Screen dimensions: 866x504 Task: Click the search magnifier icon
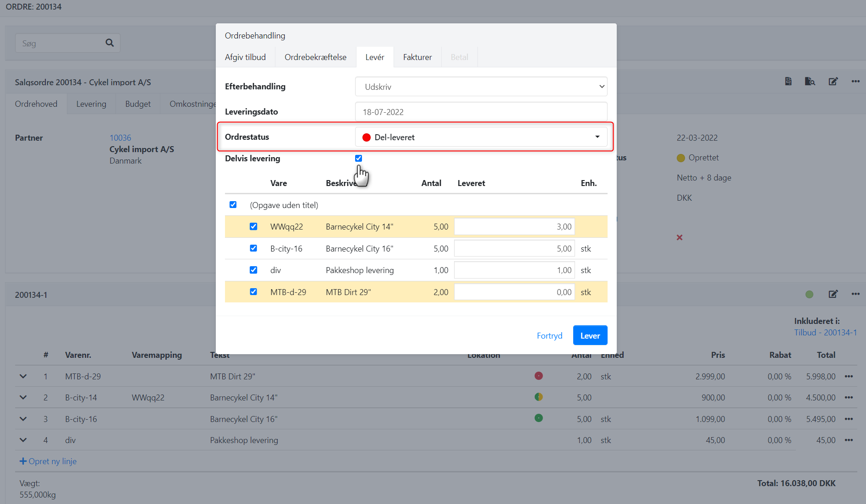[x=110, y=43]
